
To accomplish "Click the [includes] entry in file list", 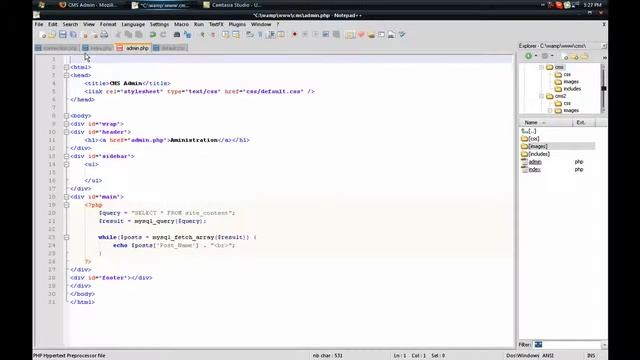I will click(x=539, y=154).
